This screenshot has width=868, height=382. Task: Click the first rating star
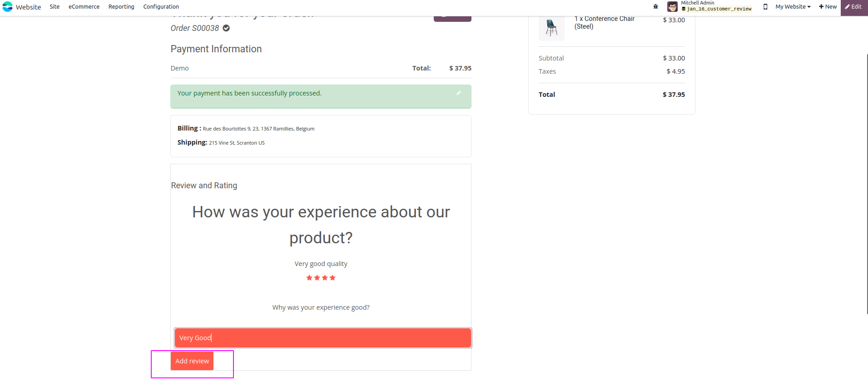click(309, 278)
